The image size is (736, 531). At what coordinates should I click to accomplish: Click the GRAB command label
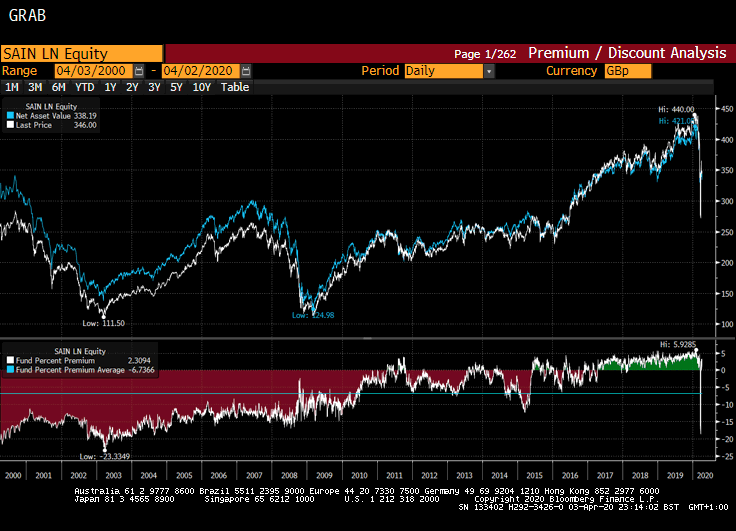click(x=26, y=17)
